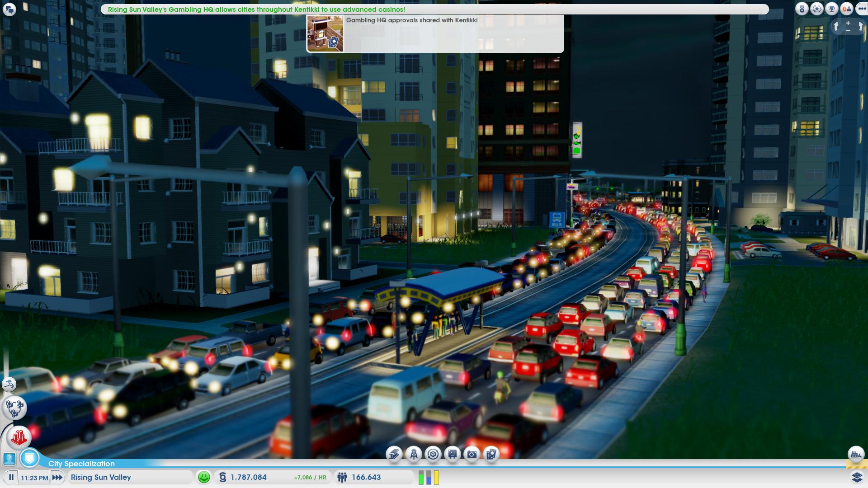Rotate camera right arrow

(860, 26)
